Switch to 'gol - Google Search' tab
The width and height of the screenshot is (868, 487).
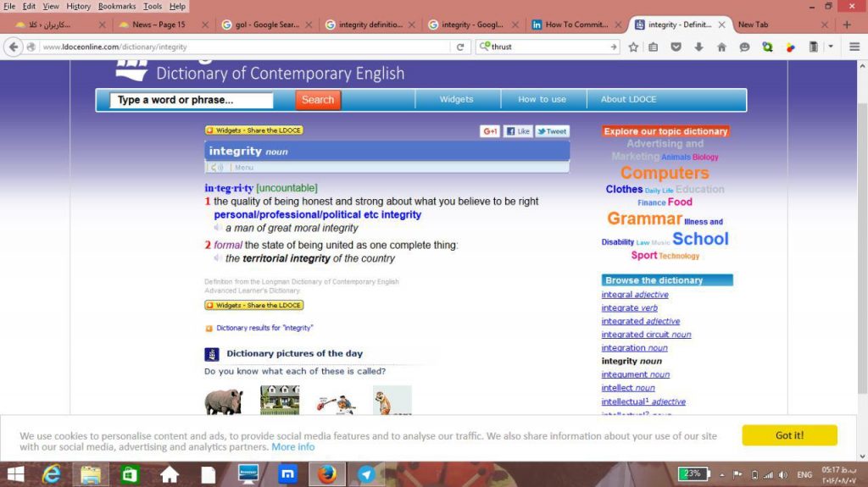click(x=267, y=25)
